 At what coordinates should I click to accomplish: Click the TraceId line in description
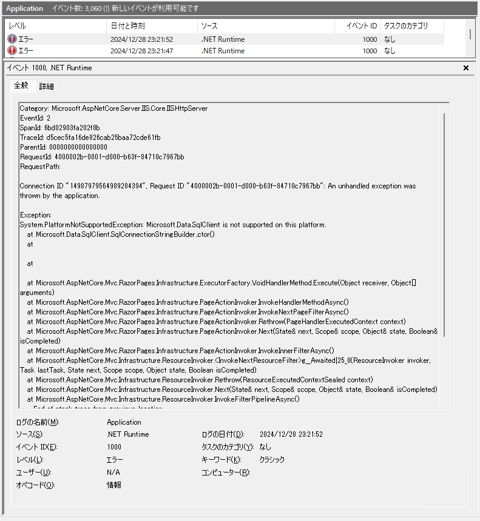click(x=90, y=137)
